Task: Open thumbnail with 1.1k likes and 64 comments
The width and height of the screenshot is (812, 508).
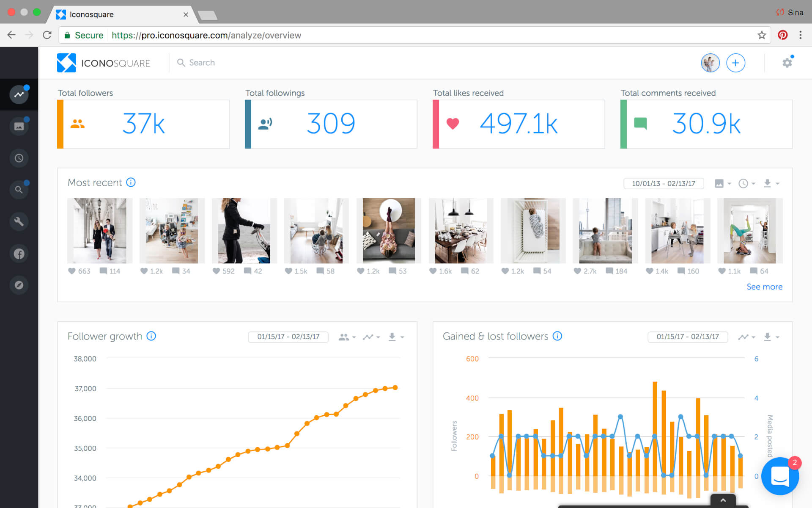Action: tap(750, 231)
